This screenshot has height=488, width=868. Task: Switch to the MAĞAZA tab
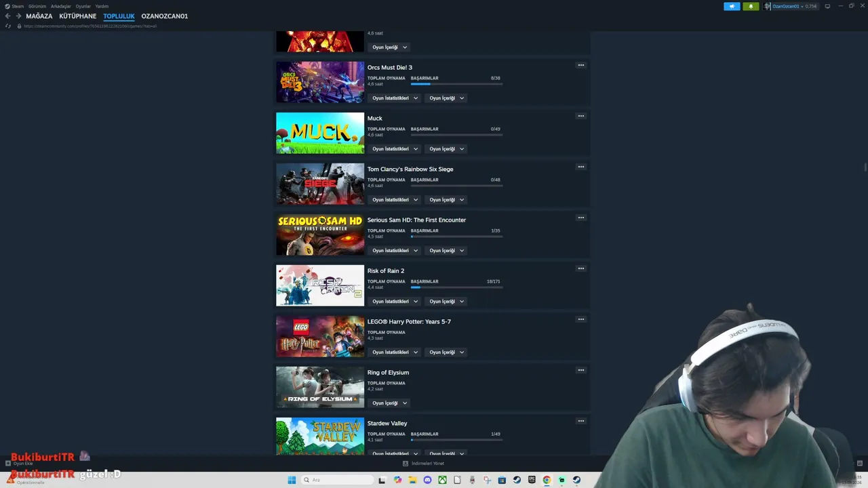[39, 16]
